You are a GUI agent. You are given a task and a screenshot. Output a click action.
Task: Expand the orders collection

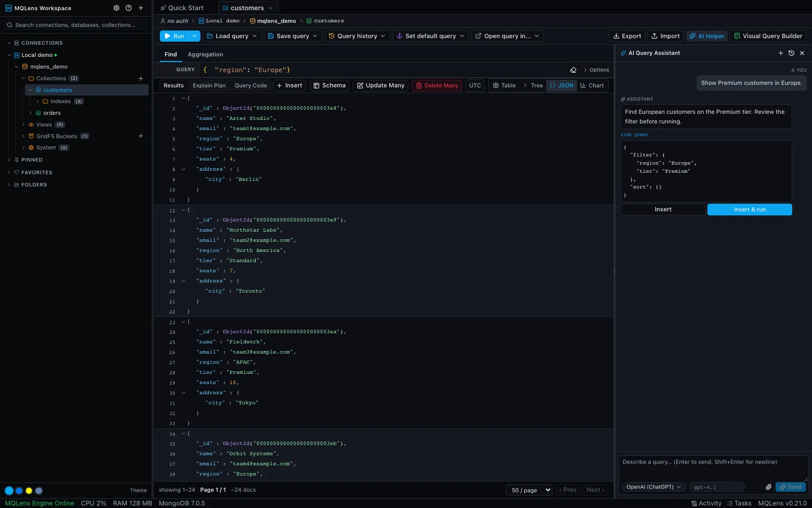(30, 113)
